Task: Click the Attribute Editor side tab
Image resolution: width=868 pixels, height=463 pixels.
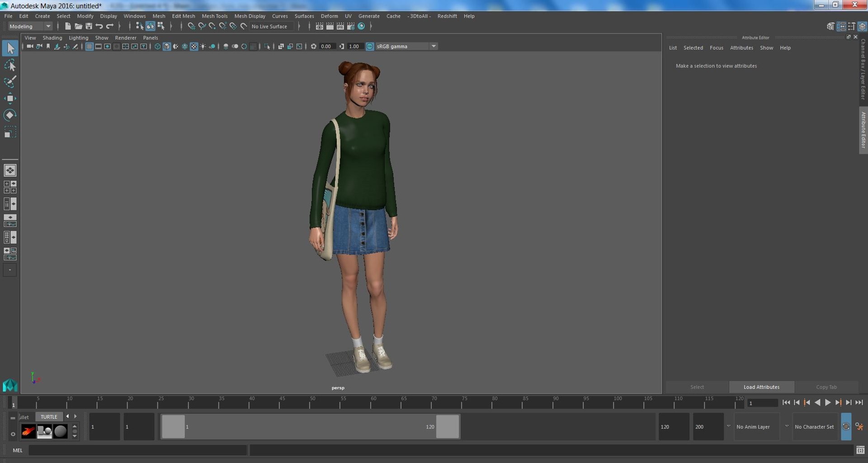Action: 863,130
